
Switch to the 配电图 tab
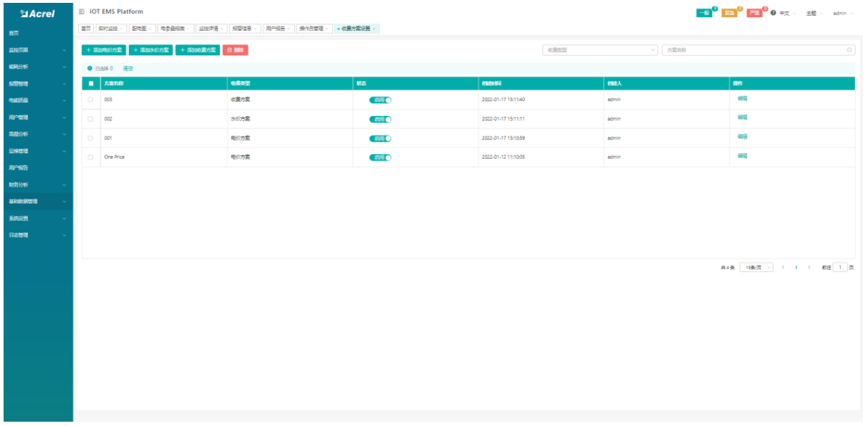[140, 28]
